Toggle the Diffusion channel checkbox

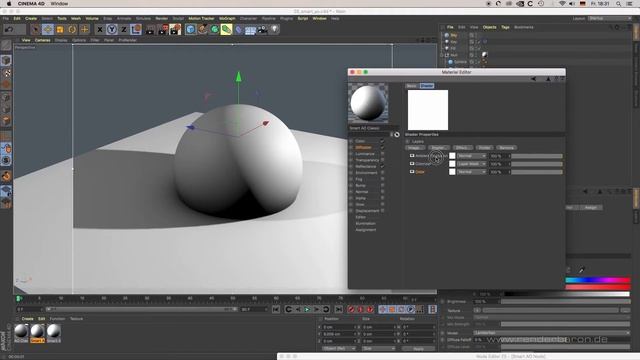click(382, 147)
